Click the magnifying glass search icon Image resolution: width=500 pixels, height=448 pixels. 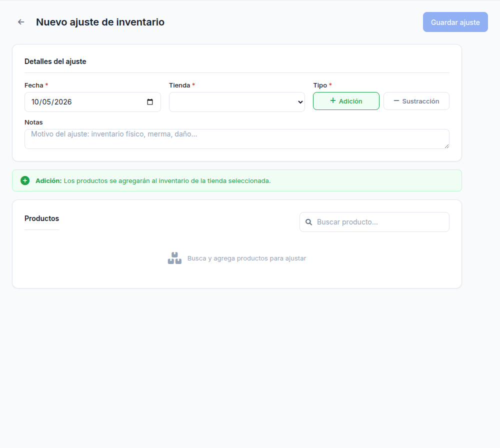[308, 222]
